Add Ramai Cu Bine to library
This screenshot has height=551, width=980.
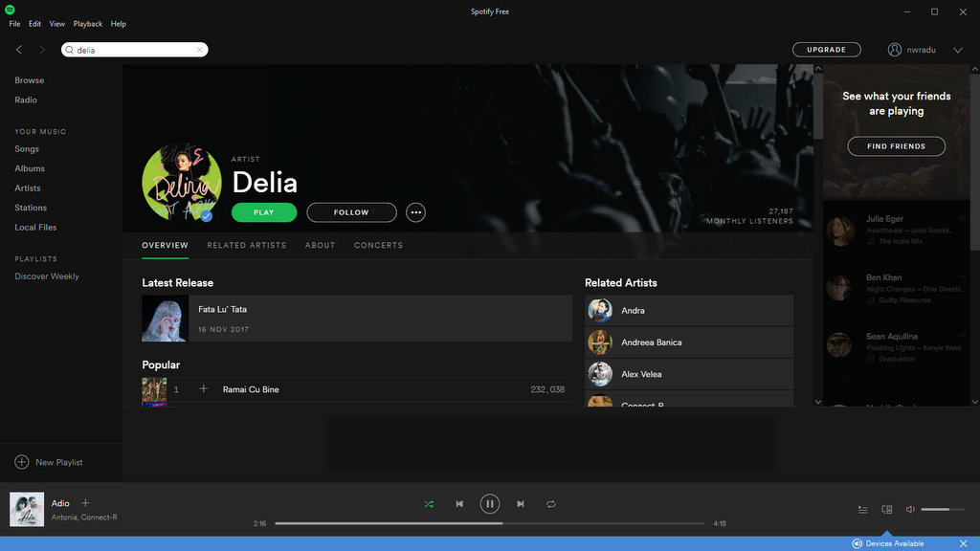coord(203,388)
